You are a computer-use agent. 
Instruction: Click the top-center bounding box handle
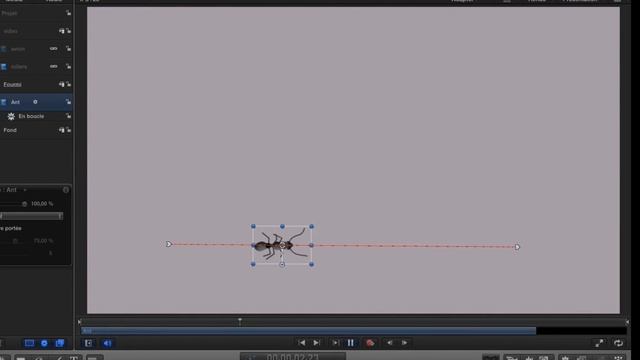click(x=282, y=226)
